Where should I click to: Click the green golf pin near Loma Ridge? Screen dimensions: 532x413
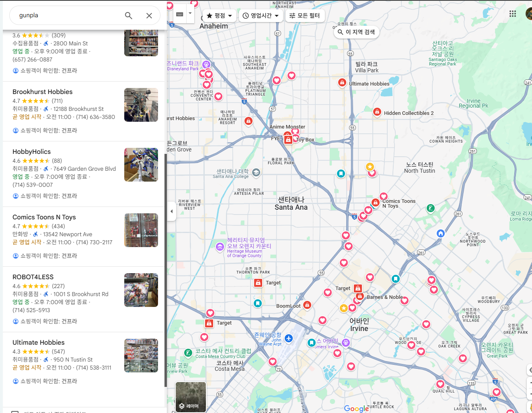point(431,208)
